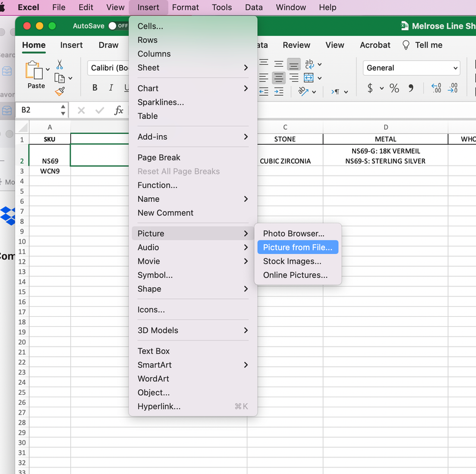Expand the Wrap Text dropdown arrow
The width and height of the screenshot is (476, 474).
click(320, 64)
